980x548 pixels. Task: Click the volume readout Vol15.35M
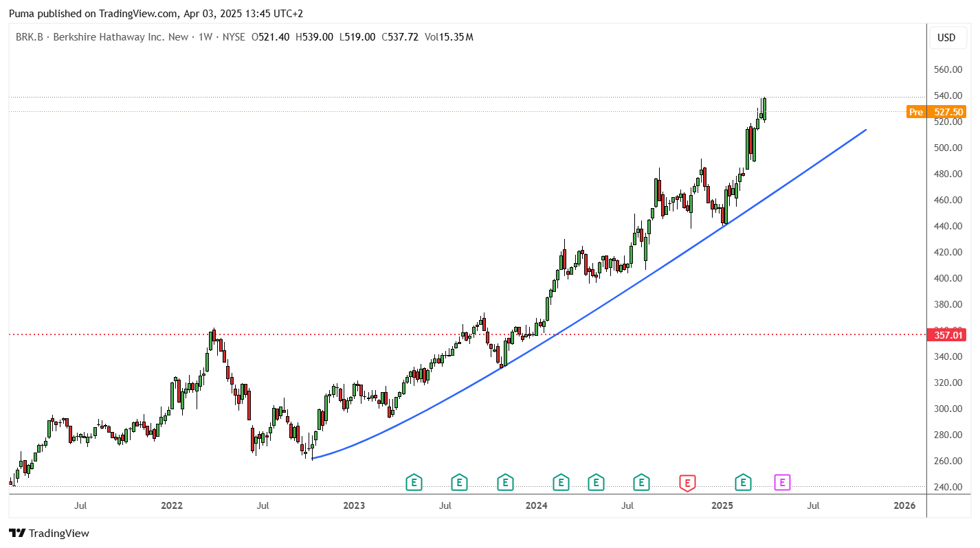tap(449, 37)
